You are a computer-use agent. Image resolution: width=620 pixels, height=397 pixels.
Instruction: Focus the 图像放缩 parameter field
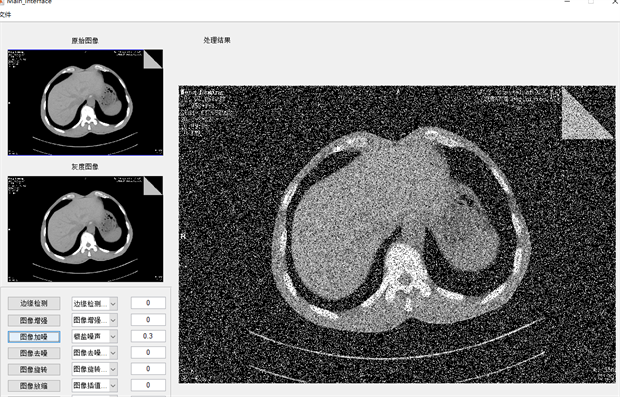(148, 385)
